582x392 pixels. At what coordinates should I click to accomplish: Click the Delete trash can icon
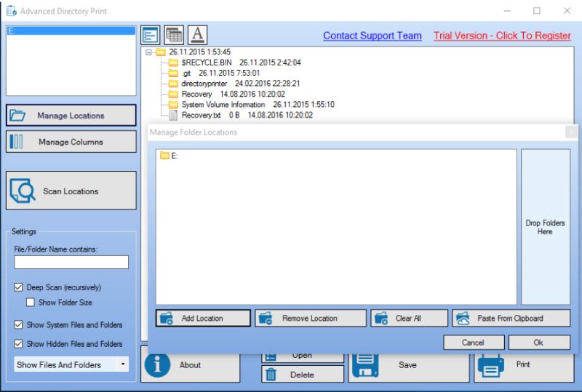[x=271, y=374]
